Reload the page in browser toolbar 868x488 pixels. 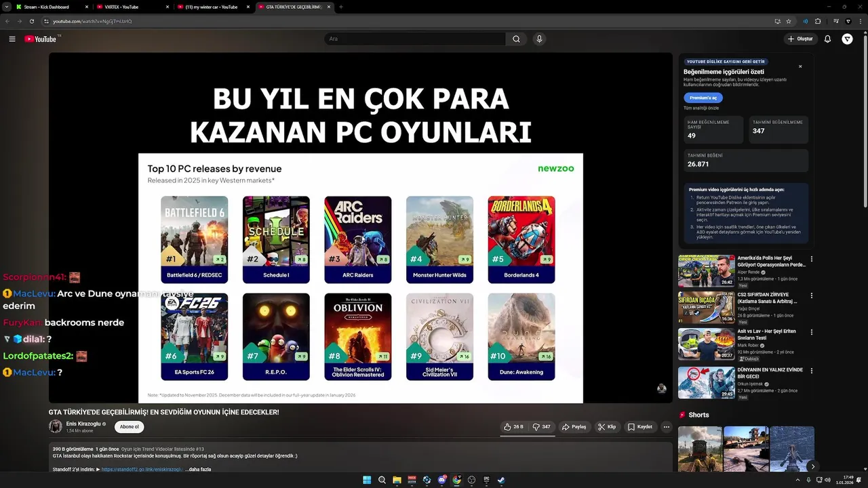click(x=31, y=21)
